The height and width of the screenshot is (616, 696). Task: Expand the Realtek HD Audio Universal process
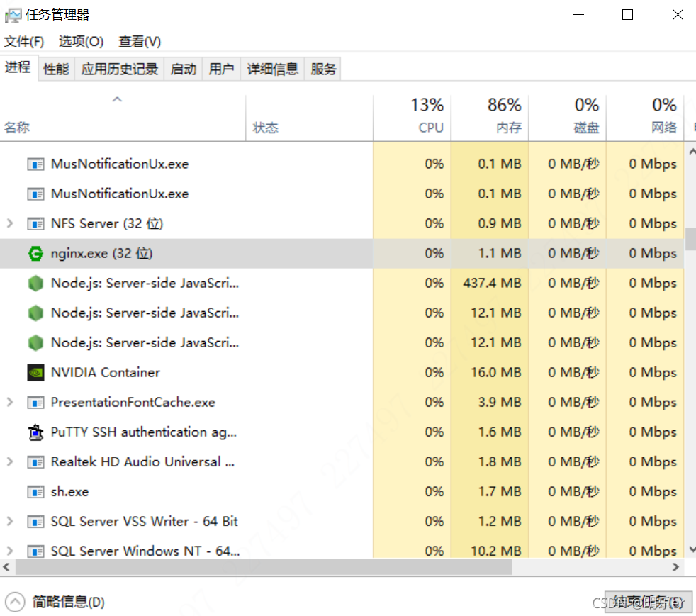tap(10, 461)
